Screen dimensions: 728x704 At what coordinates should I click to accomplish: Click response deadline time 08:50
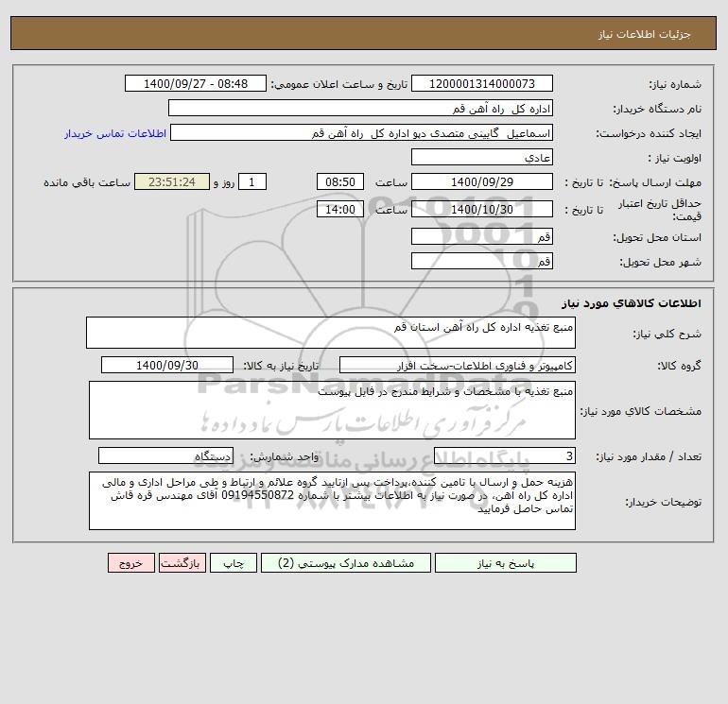click(x=340, y=182)
